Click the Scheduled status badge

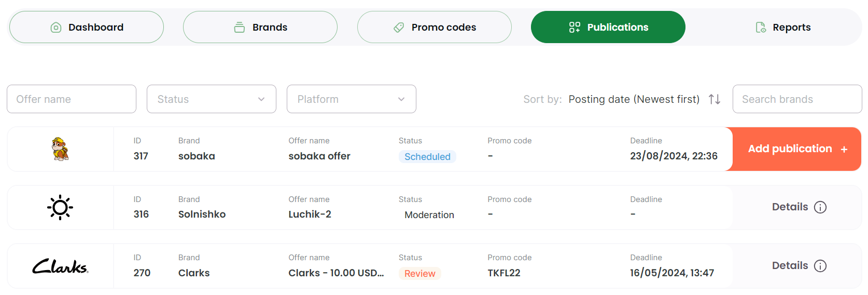pos(427,157)
